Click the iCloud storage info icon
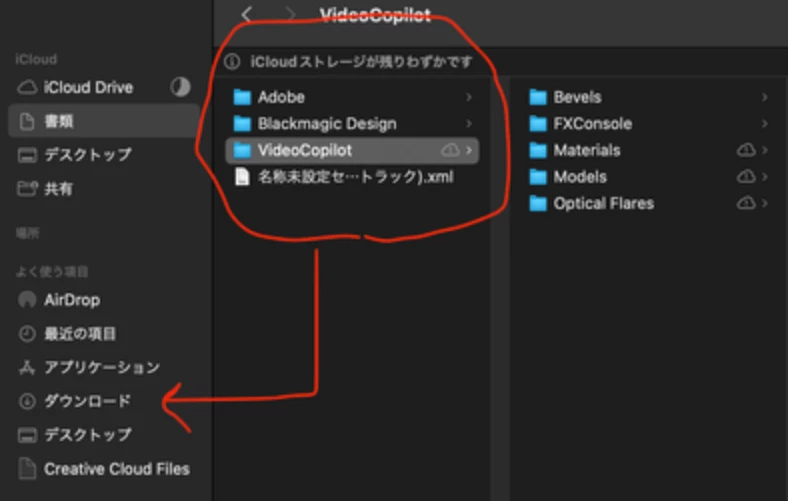This screenshot has width=788, height=501. 232,62
